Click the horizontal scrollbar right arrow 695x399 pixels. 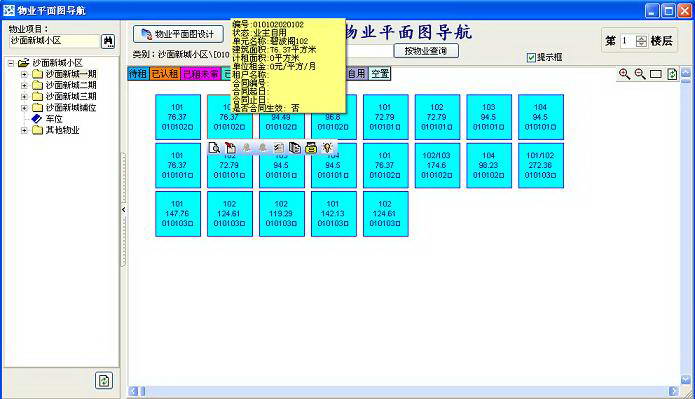[673, 391]
